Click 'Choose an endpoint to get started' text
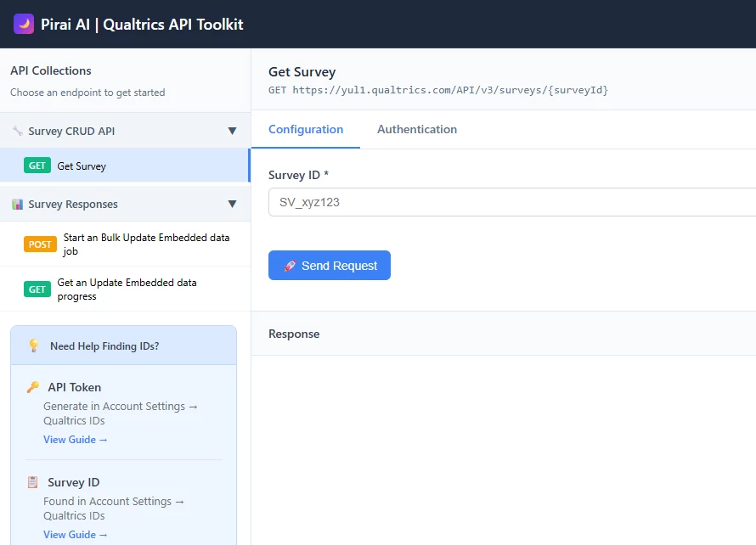756x545 pixels. (x=87, y=92)
